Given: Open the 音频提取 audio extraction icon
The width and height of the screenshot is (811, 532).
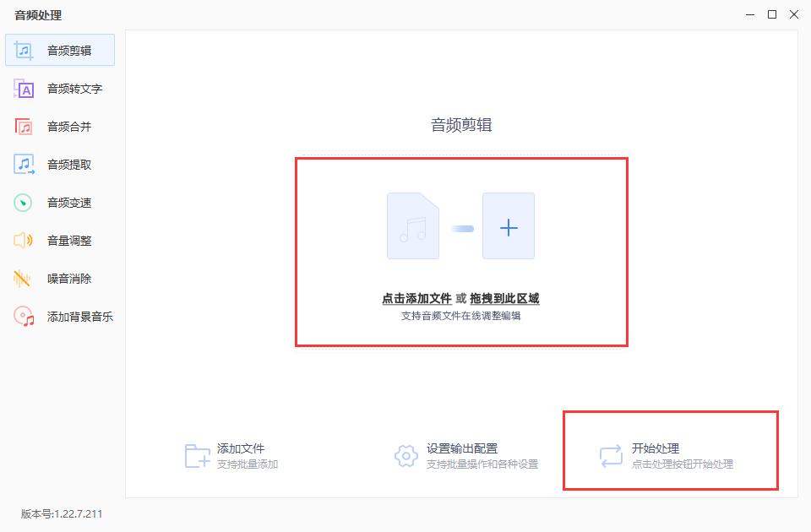Looking at the screenshot, I should [x=23, y=164].
